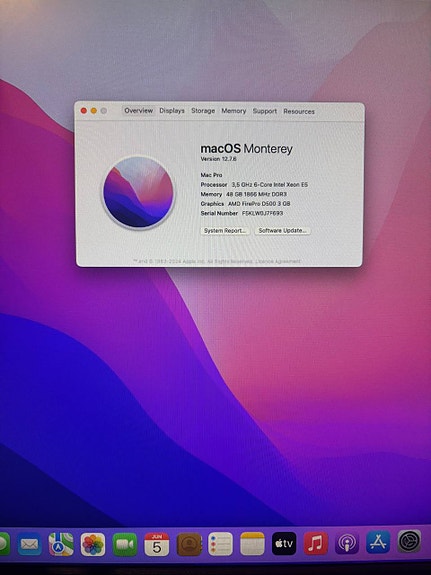The image size is (431, 575).
Task: Click the System Report button
Action: [x=225, y=230]
